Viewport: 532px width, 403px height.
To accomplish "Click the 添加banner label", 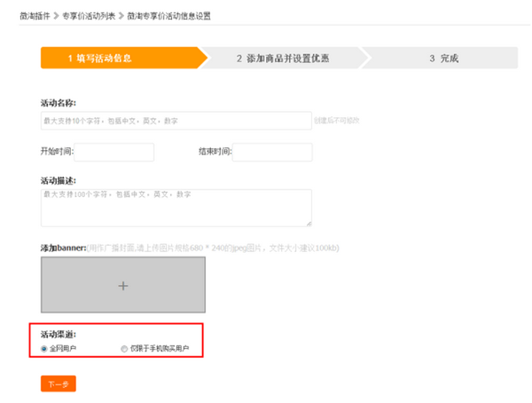I will [x=64, y=248].
